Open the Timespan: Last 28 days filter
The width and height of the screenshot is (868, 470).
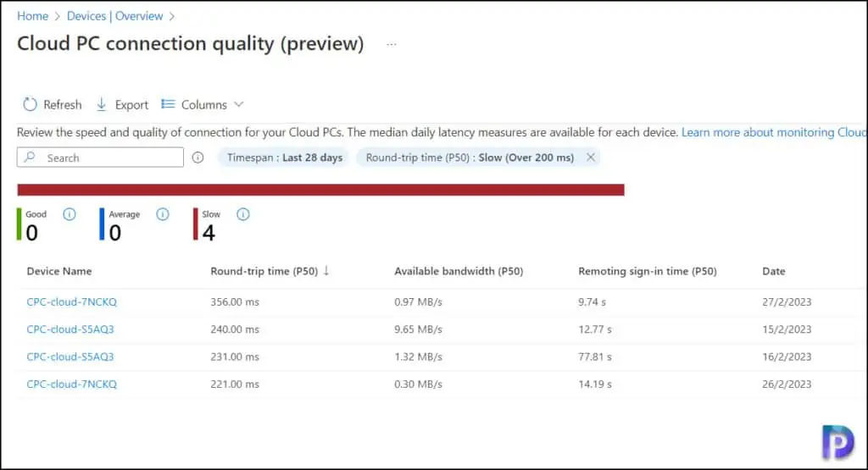[x=285, y=158]
